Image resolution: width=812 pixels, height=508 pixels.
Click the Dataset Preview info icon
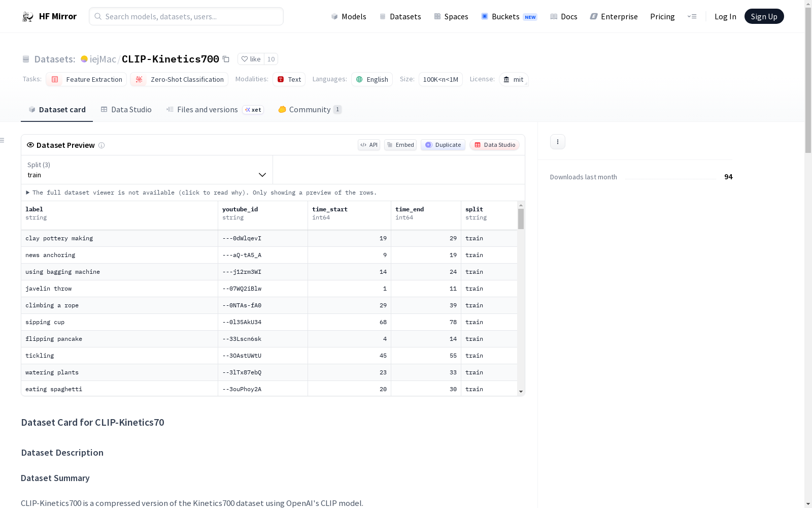click(101, 145)
